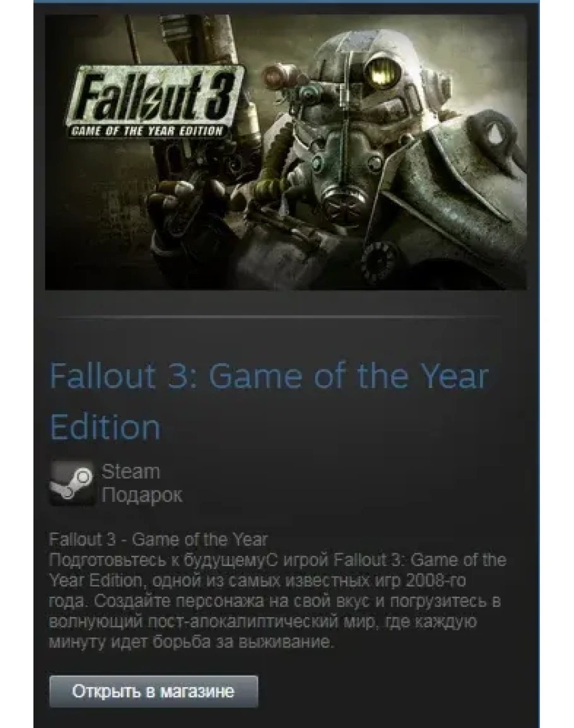
Task: Click the horizontal separator line below banner
Action: [x=278, y=318]
